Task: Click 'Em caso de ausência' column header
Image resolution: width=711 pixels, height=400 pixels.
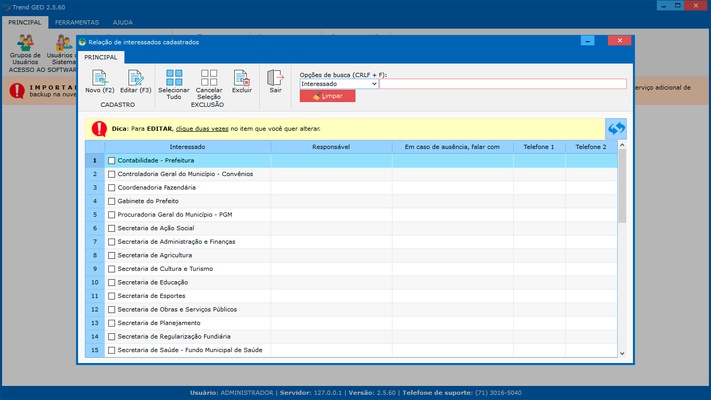Action: pyautogui.click(x=452, y=147)
